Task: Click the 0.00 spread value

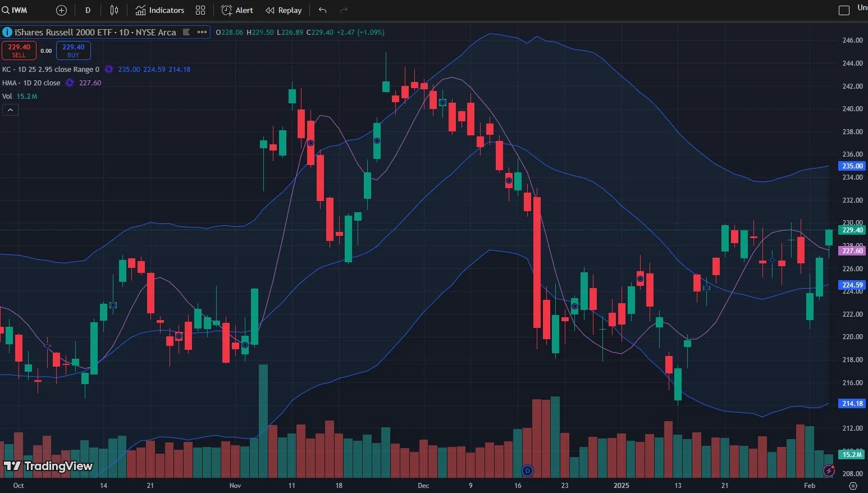Action: click(46, 51)
